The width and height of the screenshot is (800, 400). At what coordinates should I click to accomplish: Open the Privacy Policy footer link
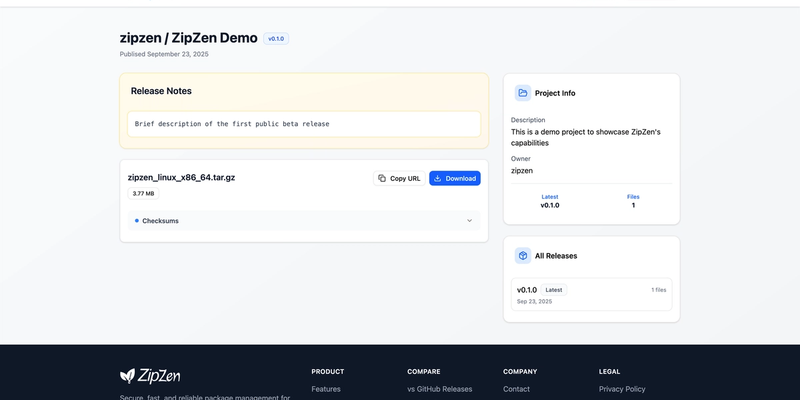click(622, 389)
